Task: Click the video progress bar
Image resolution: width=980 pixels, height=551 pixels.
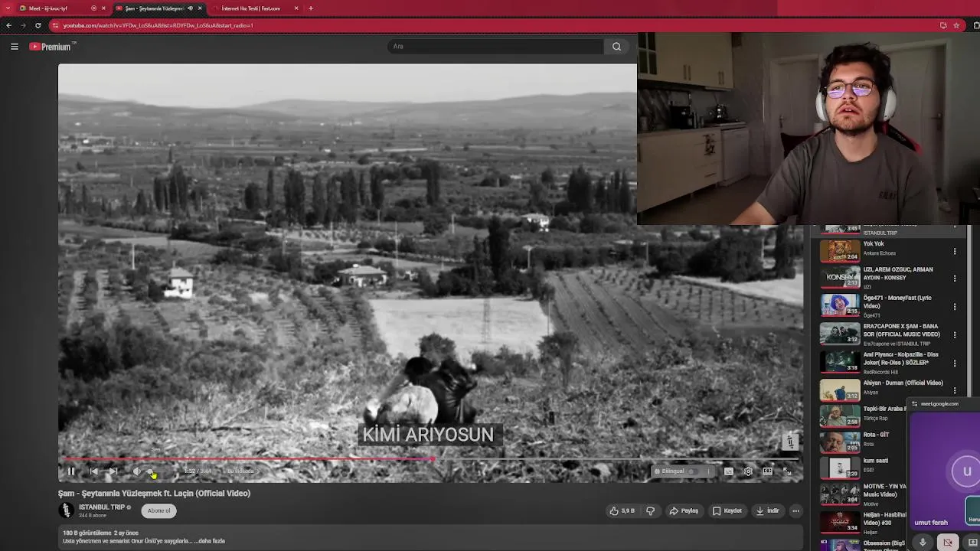Action: click(430, 459)
